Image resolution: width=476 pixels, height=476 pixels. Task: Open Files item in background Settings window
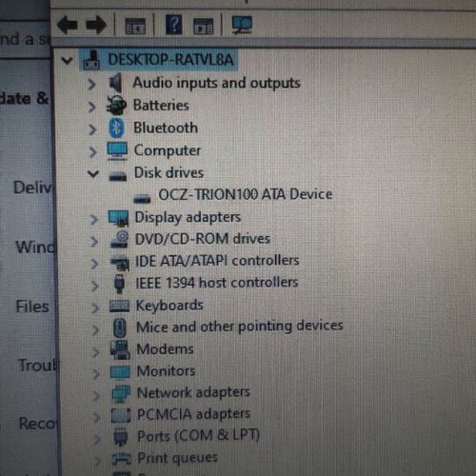(32, 307)
